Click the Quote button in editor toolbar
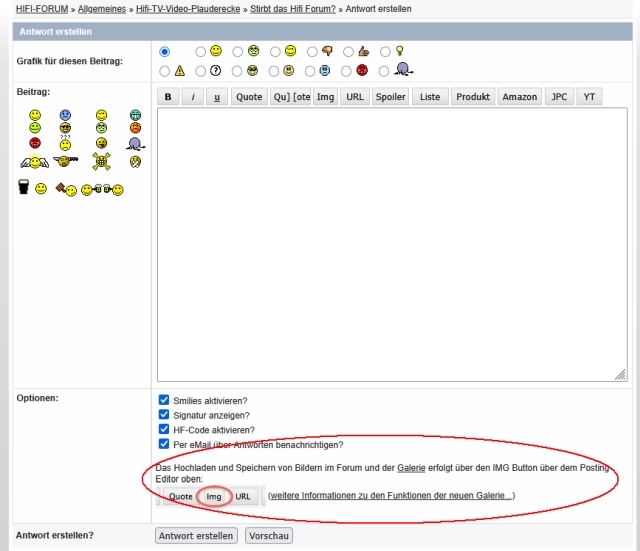The width and height of the screenshot is (640, 551). [249, 97]
